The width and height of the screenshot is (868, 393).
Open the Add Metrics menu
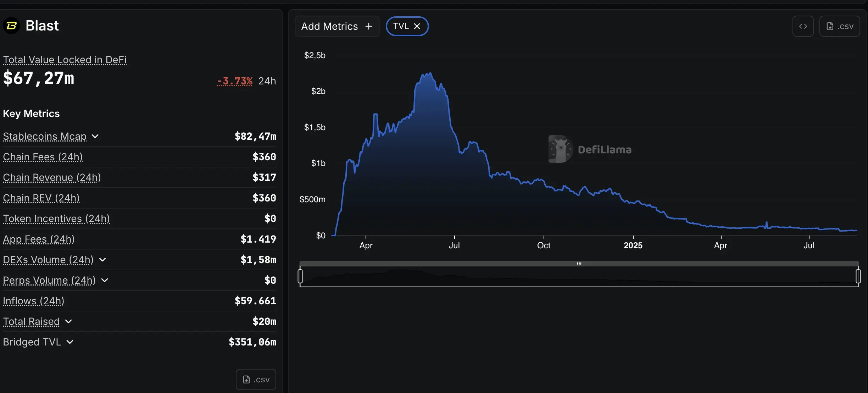point(337,26)
